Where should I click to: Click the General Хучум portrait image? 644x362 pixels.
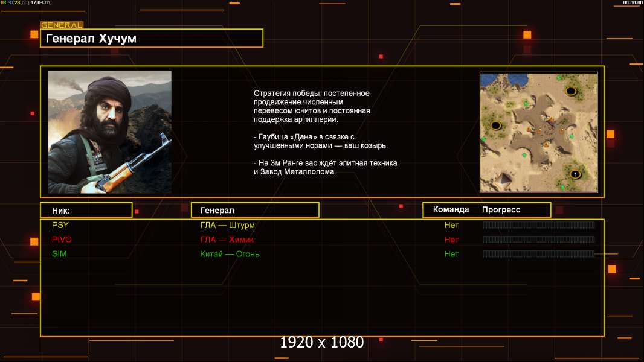[110, 132]
